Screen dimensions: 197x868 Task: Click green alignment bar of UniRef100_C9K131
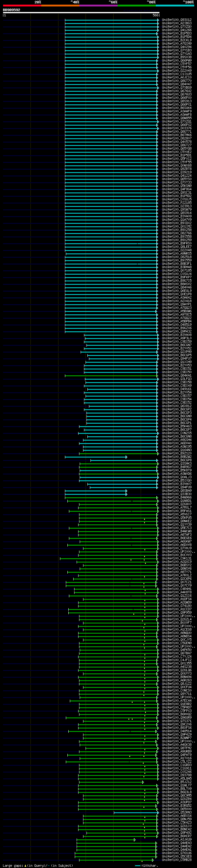109,559
